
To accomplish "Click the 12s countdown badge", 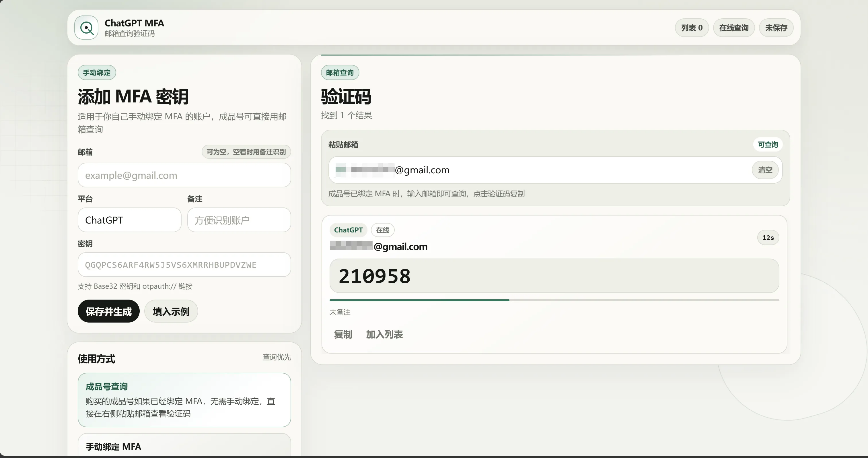I will [x=768, y=238].
